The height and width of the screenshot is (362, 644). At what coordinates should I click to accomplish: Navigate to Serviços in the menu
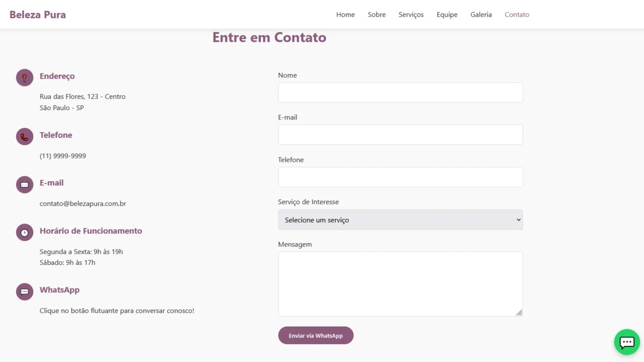[x=411, y=15]
